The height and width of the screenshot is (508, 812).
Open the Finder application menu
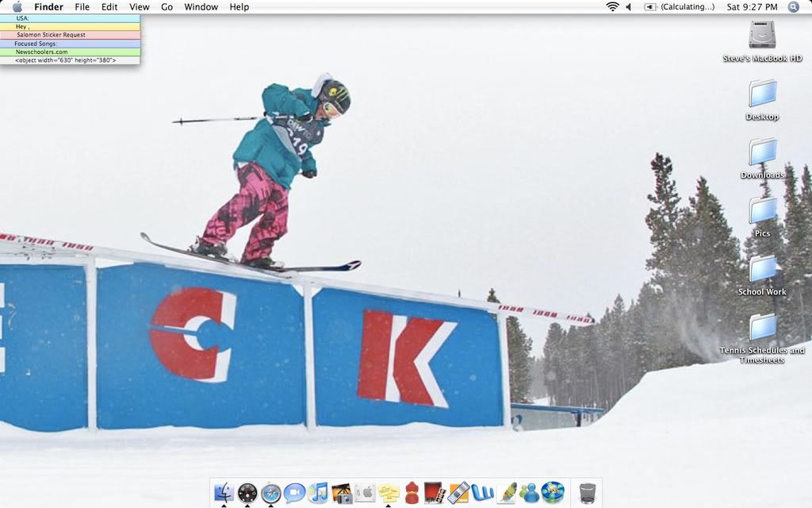pyautogui.click(x=48, y=6)
